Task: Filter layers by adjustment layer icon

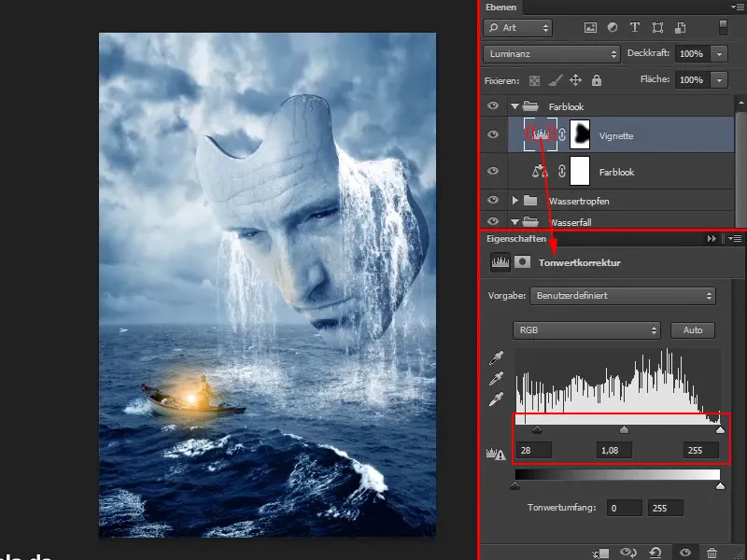Action: [613, 28]
